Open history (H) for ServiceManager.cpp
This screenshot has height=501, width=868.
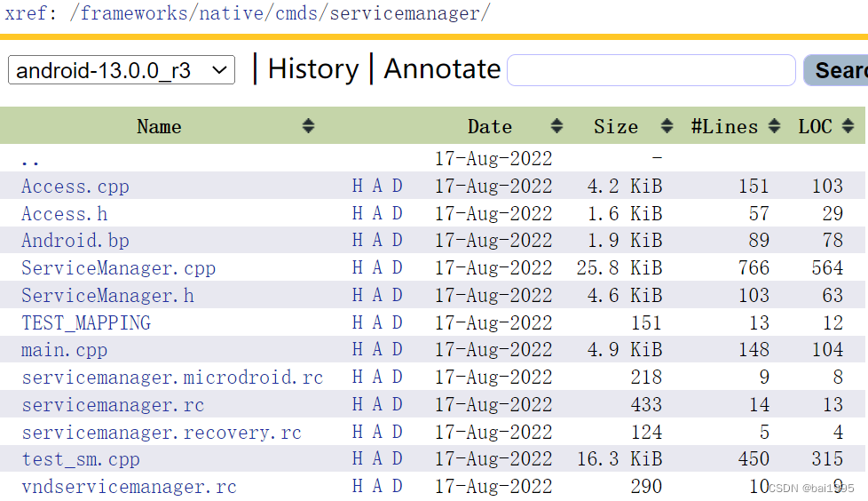pos(358,267)
